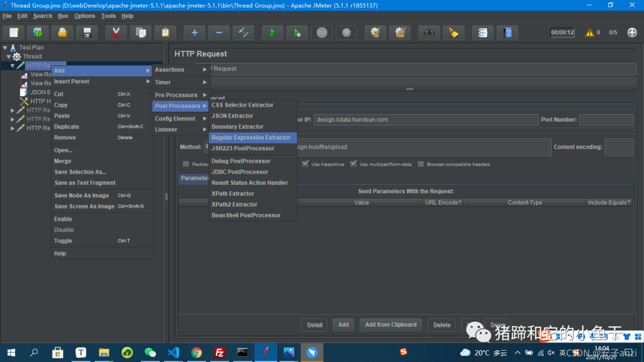Choose BeanShell PostProcessor

(253, 215)
